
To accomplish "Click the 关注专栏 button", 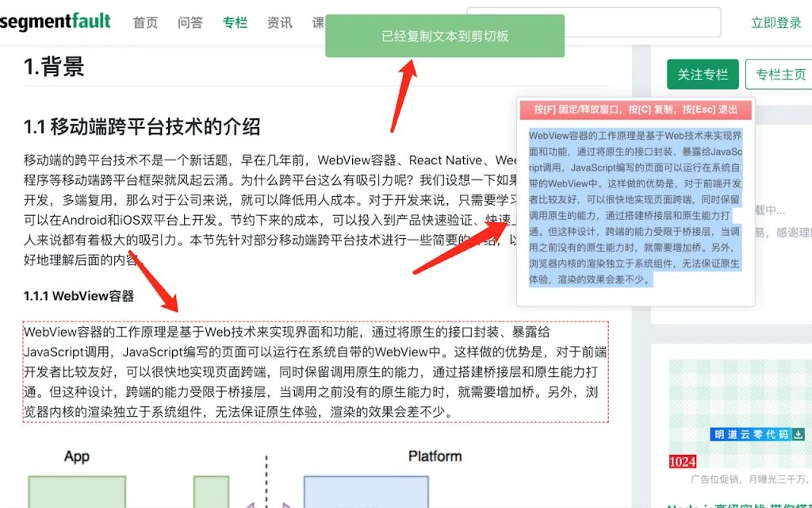I will [x=703, y=75].
